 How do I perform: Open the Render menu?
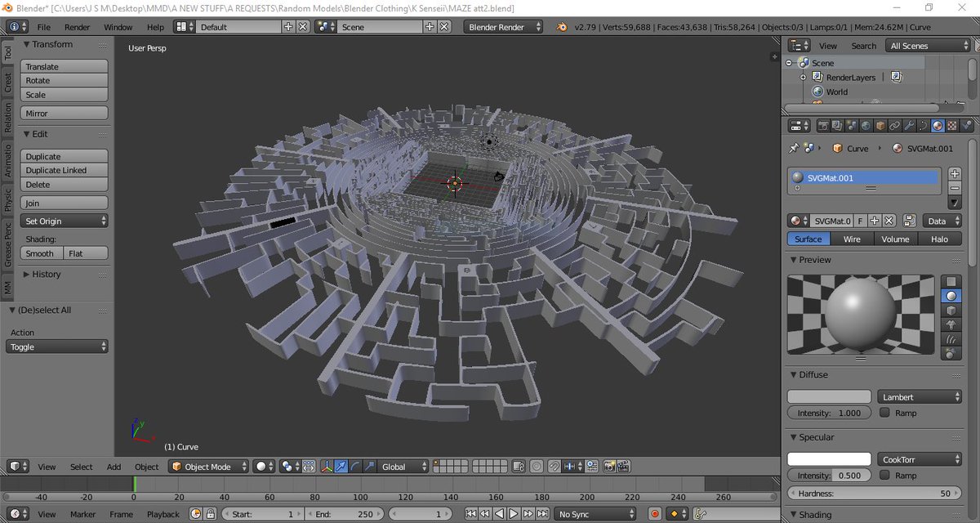(77, 27)
